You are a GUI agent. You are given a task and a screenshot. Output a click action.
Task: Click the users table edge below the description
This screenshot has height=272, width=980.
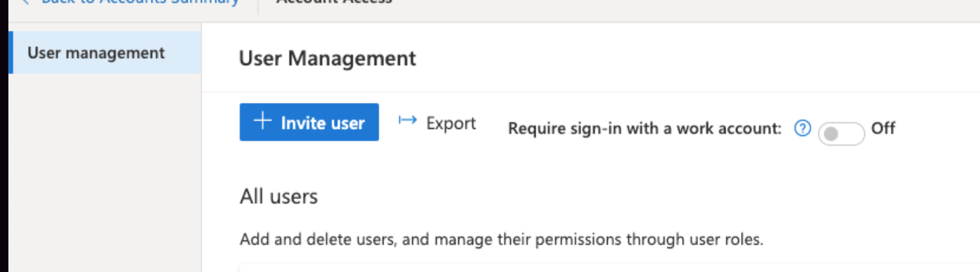click(x=610, y=268)
